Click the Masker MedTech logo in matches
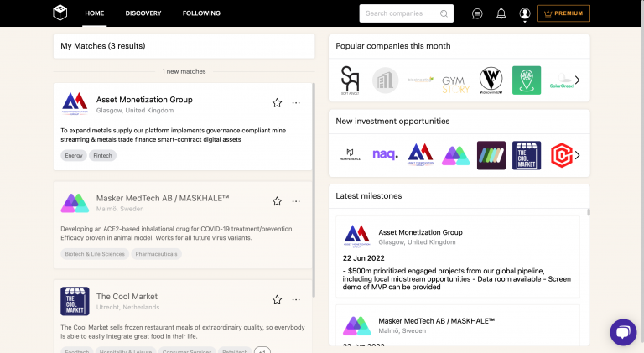Viewport: 644px width, 353px height. click(75, 203)
